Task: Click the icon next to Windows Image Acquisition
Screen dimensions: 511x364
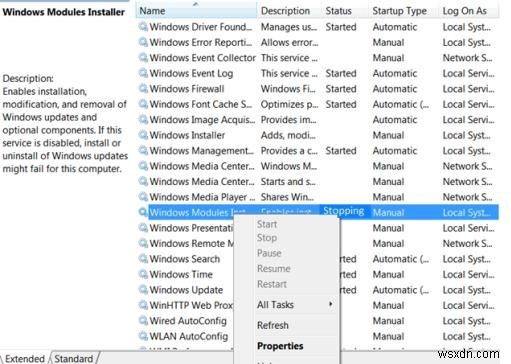Action: (143, 119)
